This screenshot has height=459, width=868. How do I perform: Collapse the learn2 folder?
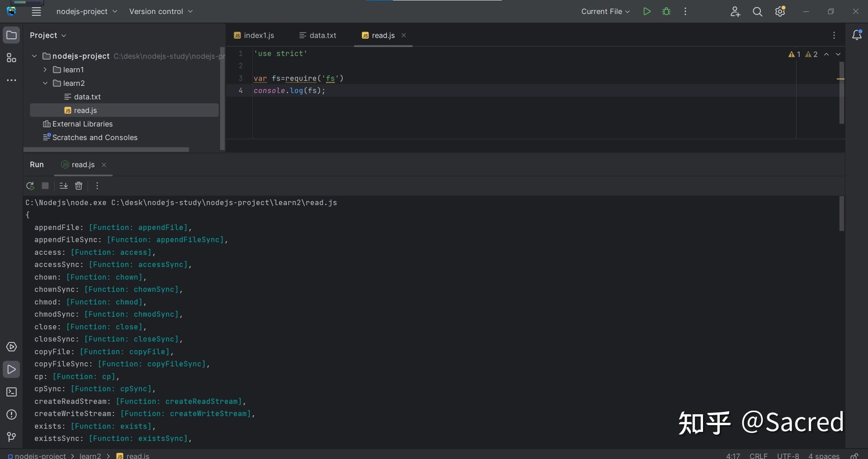coord(45,83)
